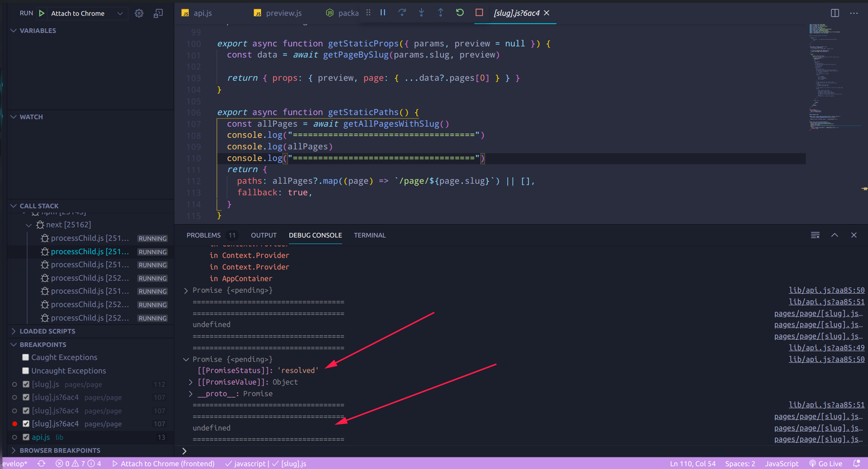Select the Debug Console tab
The image size is (868, 469).
click(315, 235)
